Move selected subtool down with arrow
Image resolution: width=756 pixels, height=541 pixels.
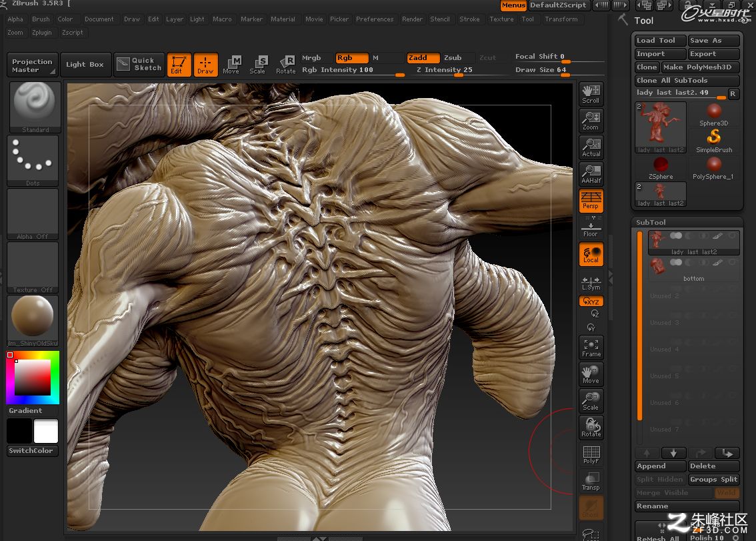[673, 453]
